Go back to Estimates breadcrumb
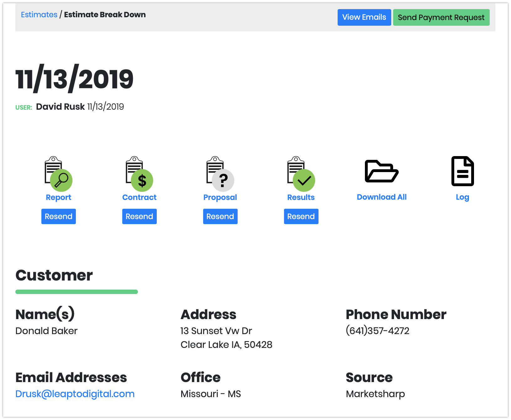511x420 pixels. tap(39, 15)
